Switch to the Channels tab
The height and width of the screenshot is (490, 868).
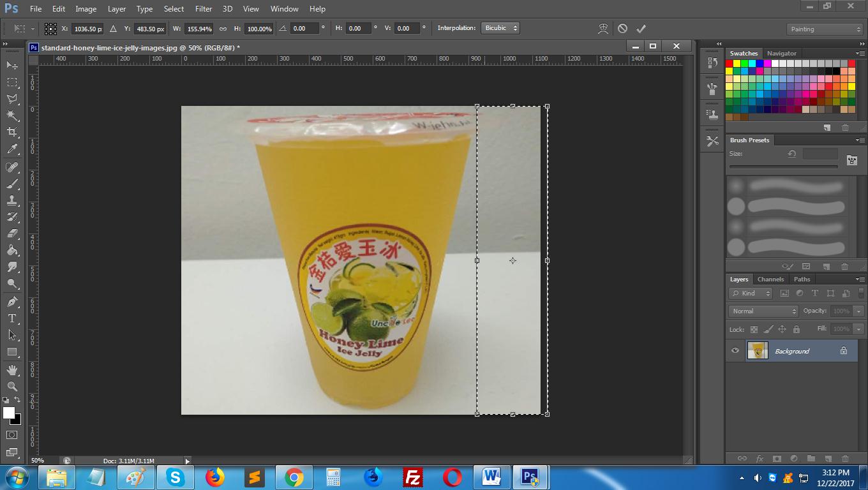(x=770, y=279)
